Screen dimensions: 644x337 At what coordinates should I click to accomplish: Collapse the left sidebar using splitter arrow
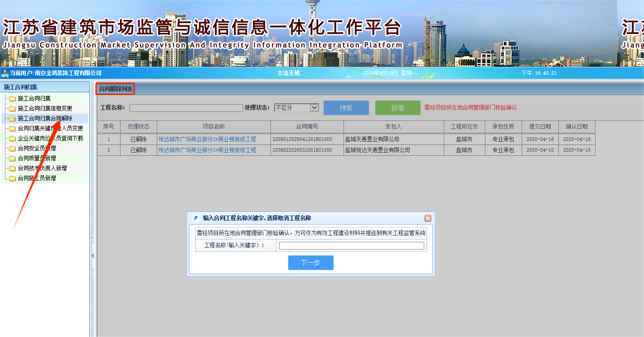point(92,256)
